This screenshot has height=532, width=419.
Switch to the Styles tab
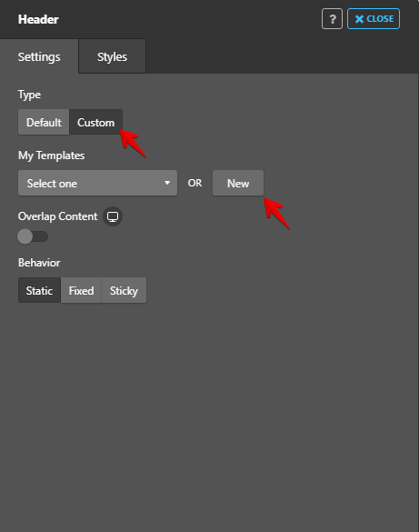(x=112, y=56)
